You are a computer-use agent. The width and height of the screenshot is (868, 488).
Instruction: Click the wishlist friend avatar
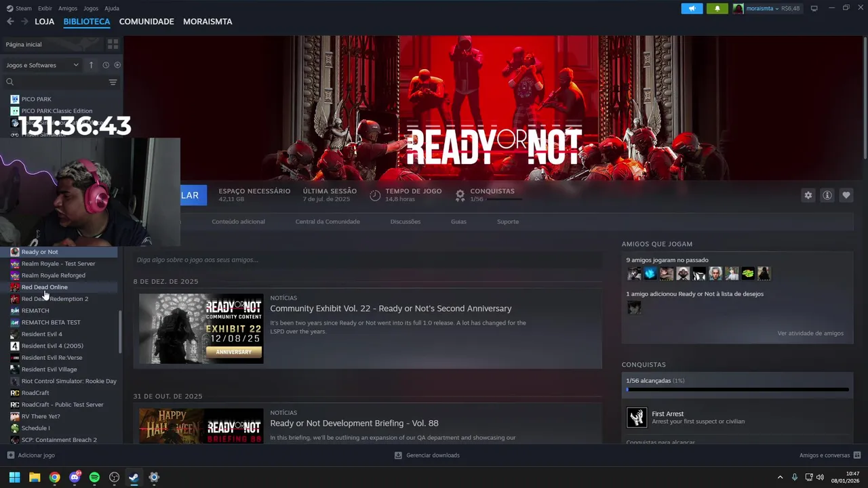tap(634, 308)
